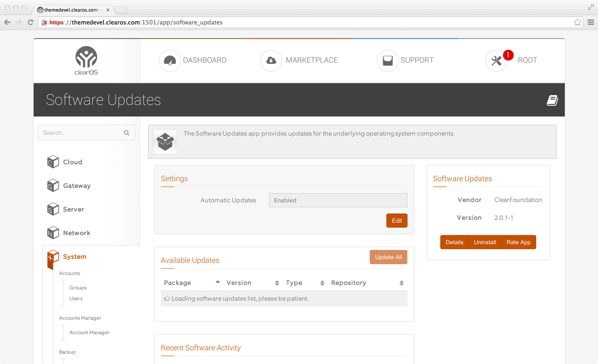Click into the sidebar Search field
The width and height of the screenshot is (598, 364).
pos(86,133)
